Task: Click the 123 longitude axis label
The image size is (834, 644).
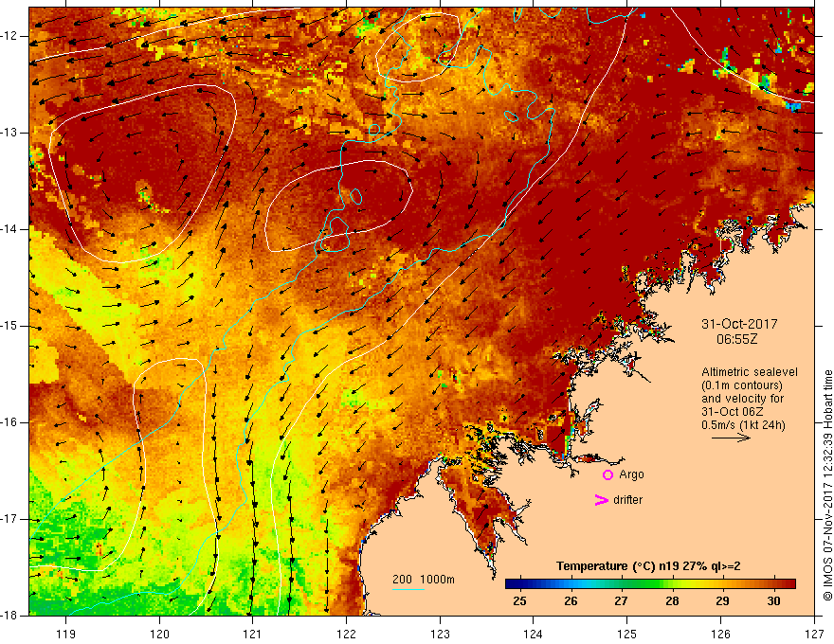Action: click(440, 634)
